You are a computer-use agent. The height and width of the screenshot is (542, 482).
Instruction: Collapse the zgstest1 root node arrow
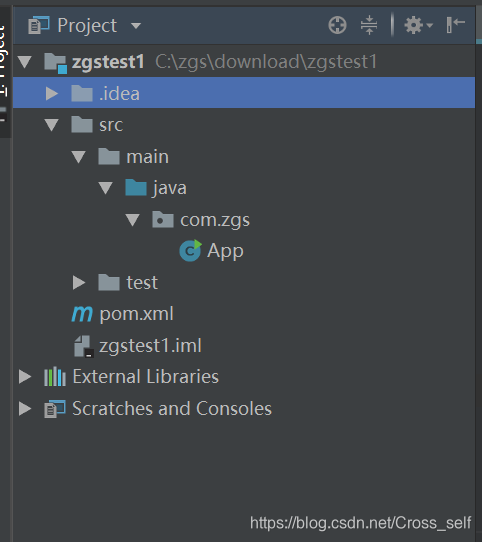pos(25,62)
